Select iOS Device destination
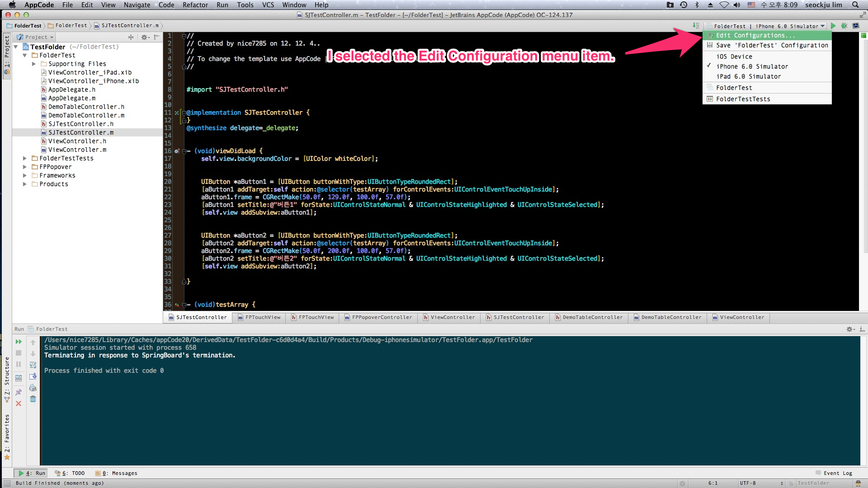 coord(767,56)
